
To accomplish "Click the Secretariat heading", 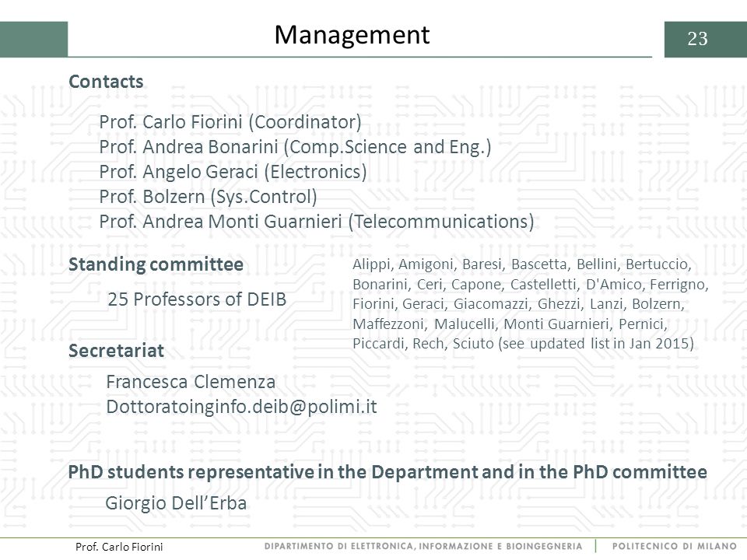I will click(116, 351).
